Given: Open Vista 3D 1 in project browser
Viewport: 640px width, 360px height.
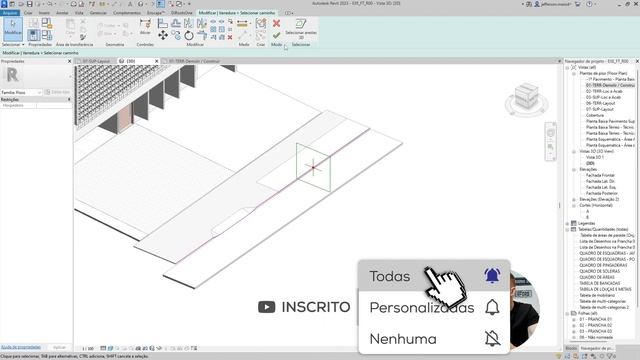Looking at the screenshot, I should [595, 157].
